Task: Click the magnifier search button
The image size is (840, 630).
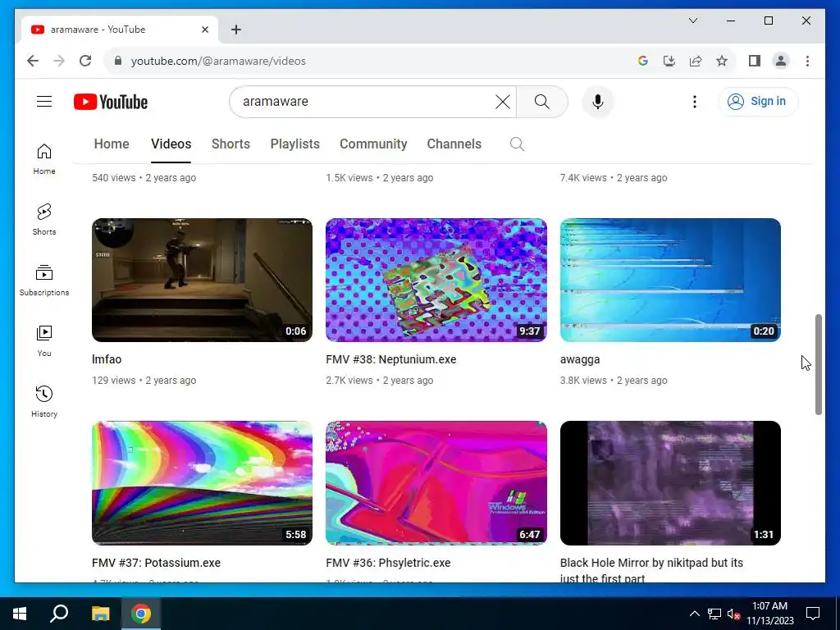Action: 541,102
